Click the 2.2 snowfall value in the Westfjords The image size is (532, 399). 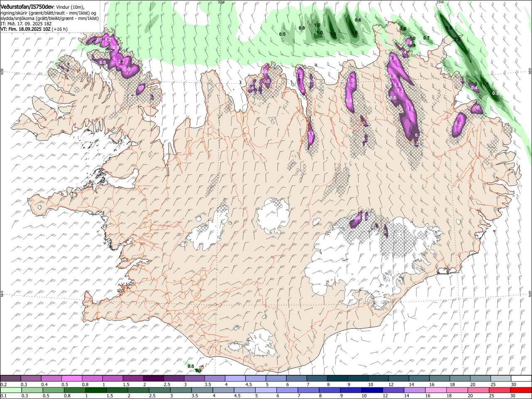point(121,62)
